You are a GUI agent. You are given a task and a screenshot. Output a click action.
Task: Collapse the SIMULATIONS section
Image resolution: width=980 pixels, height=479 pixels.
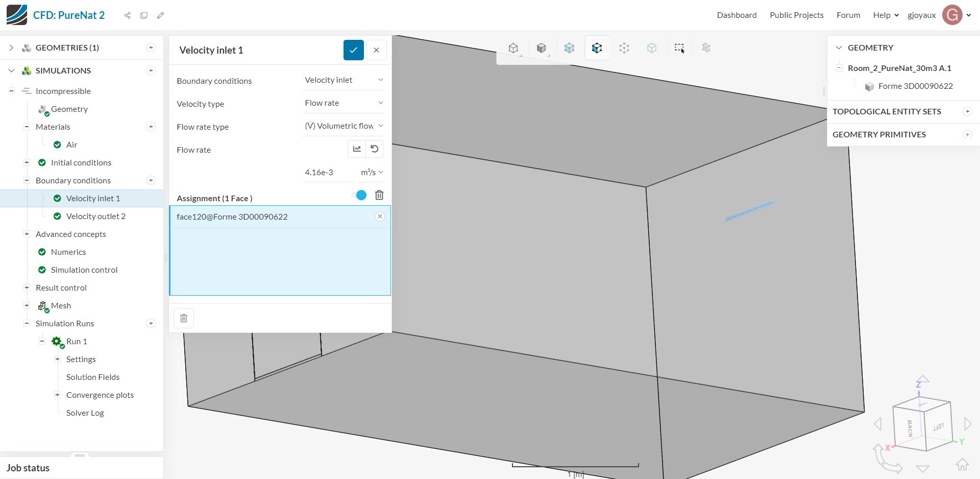click(x=11, y=70)
